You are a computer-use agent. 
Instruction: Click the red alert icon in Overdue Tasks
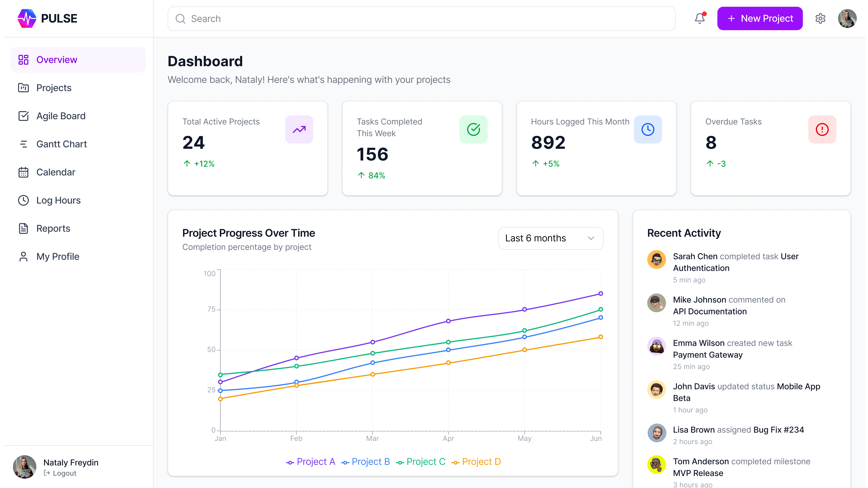tap(822, 129)
